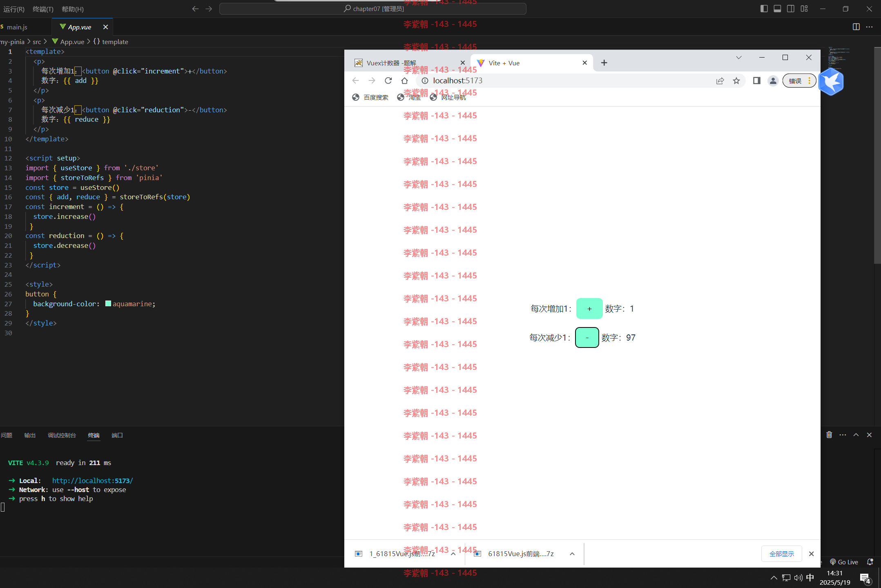The image size is (881, 588).
Task: Split the editor to the right
Action: click(856, 27)
